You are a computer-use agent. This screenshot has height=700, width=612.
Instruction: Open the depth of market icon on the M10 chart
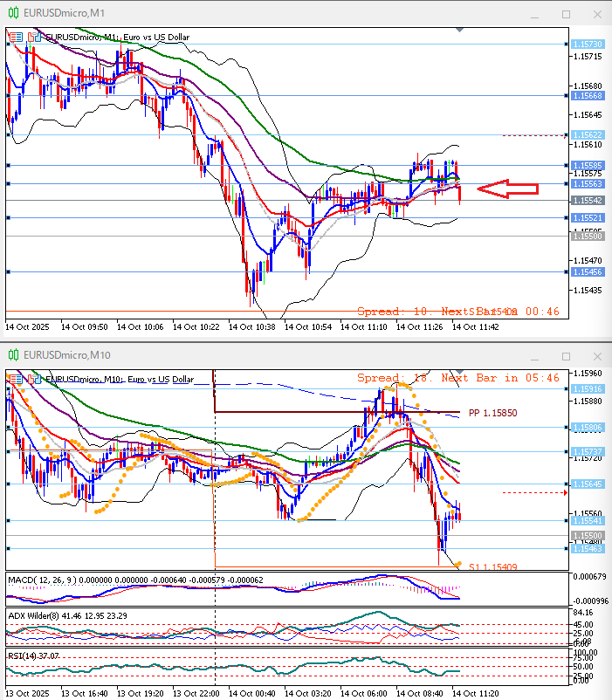click(34, 379)
